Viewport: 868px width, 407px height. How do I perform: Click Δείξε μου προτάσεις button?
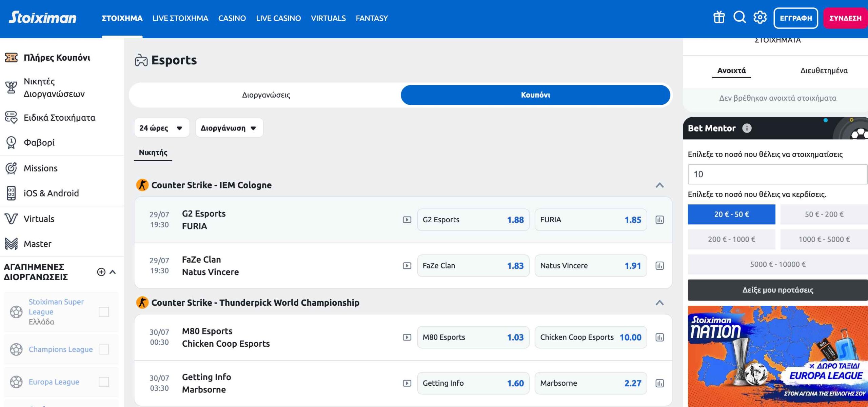tap(778, 290)
